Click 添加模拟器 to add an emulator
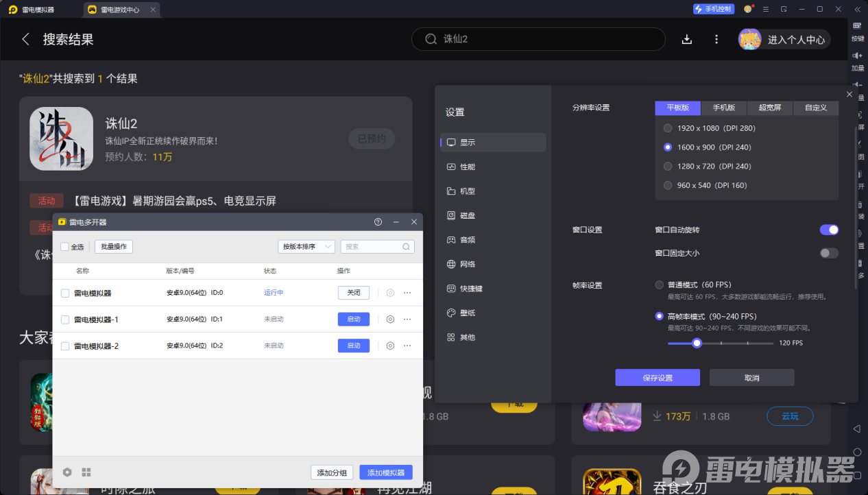 click(385, 472)
